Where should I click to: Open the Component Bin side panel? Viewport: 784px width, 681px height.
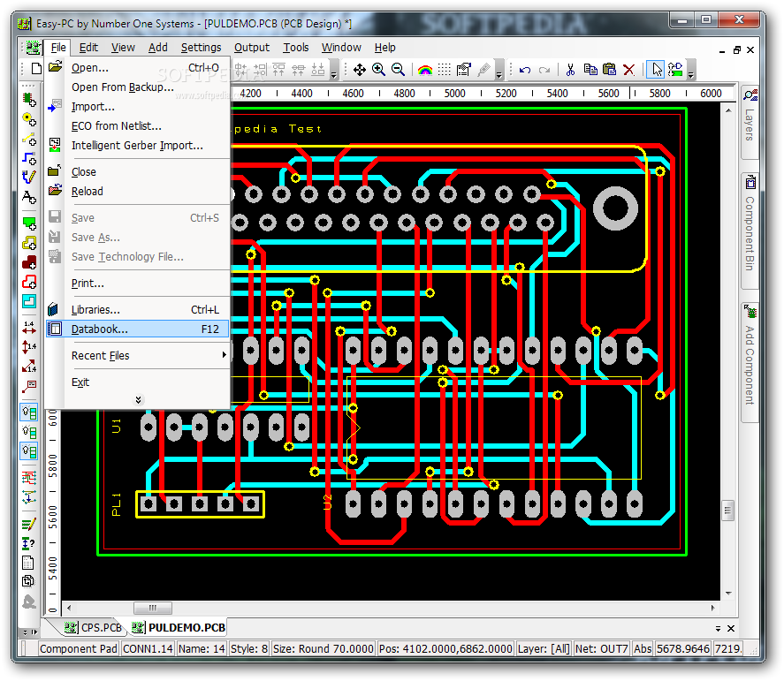pos(750,231)
